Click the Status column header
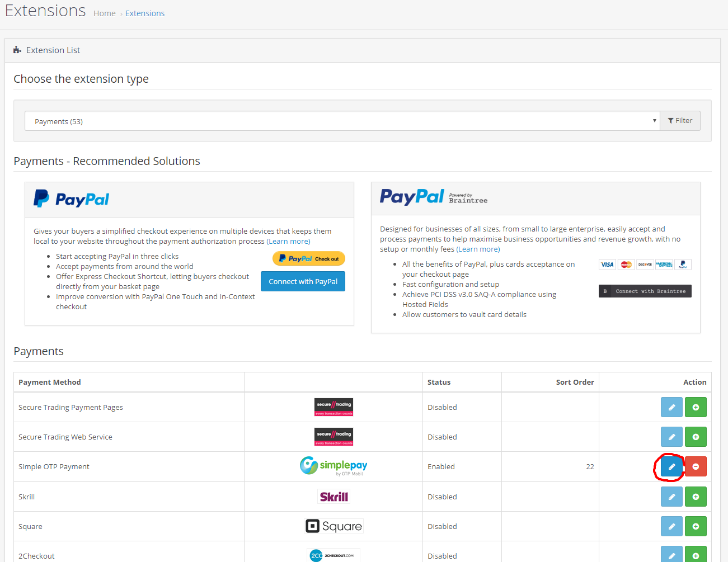Viewport: 728px width, 562px height. coord(439,382)
